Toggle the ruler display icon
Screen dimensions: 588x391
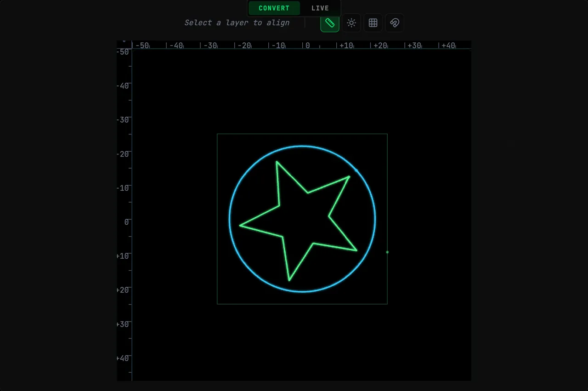(x=330, y=23)
